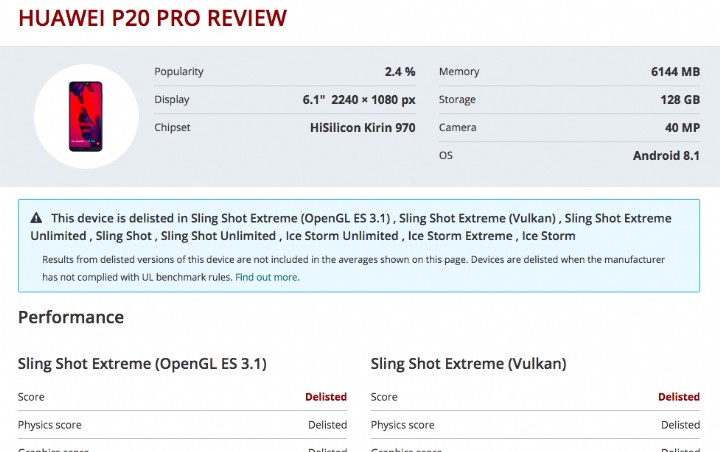Click the Android 8.1 OS value

[666, 156]
